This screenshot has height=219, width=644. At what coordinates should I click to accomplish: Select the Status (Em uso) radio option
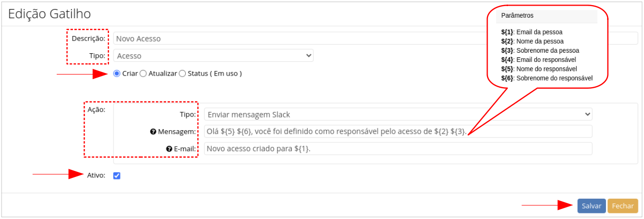[x=182, y=74]
